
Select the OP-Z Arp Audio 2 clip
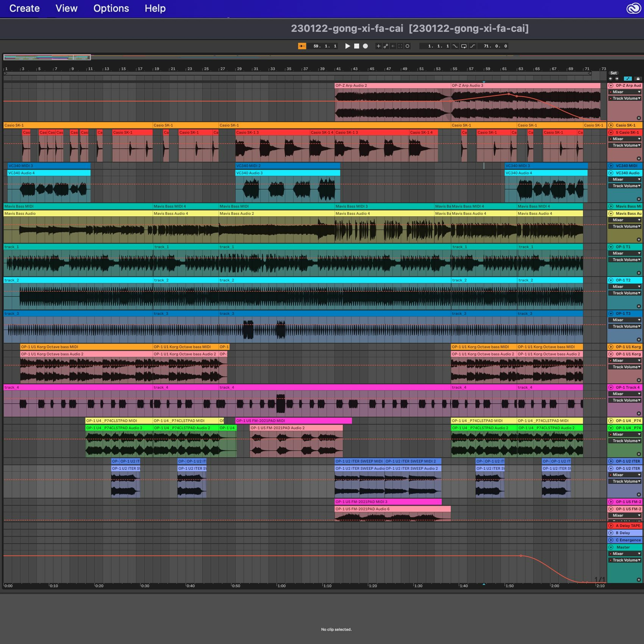[x=392, y=86]
